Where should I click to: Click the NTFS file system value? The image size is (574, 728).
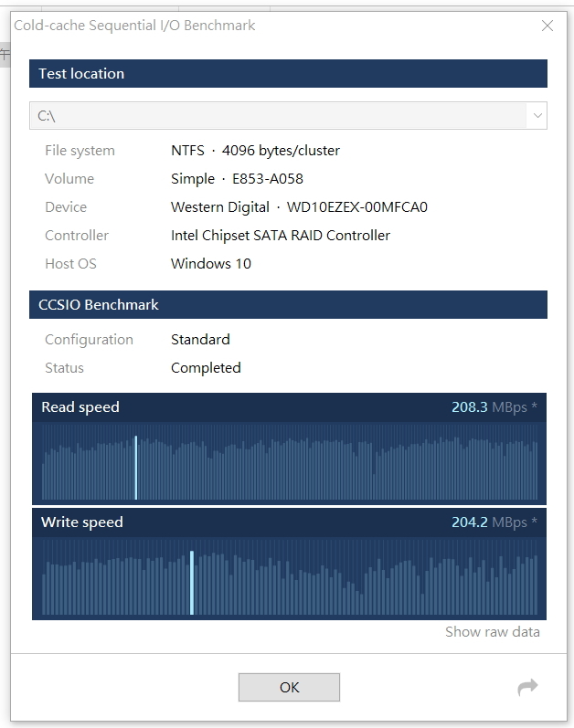point(187,151)
